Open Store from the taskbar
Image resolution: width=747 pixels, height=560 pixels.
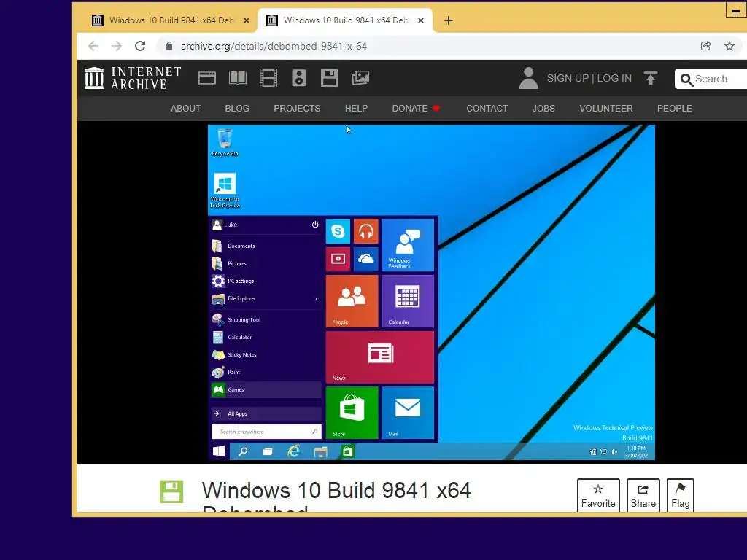coord(347,451)
